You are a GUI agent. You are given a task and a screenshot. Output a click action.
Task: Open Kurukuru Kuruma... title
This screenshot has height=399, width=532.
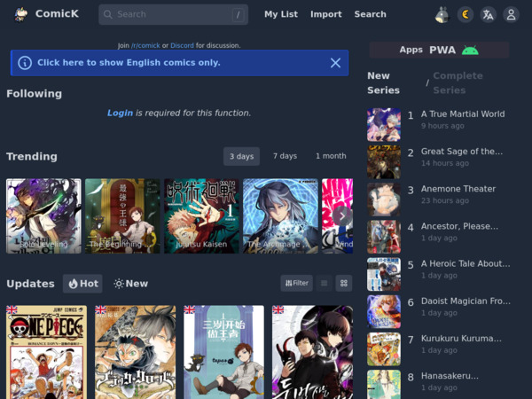461,339
